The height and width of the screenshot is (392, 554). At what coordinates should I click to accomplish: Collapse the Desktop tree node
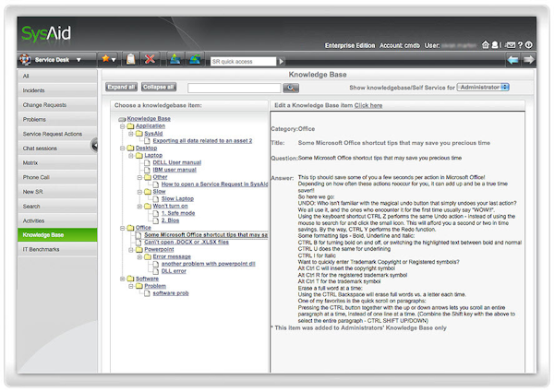(122, 148)
